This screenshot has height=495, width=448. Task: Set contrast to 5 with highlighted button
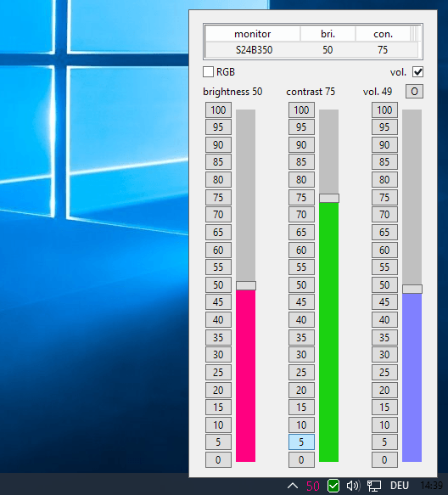301,442
